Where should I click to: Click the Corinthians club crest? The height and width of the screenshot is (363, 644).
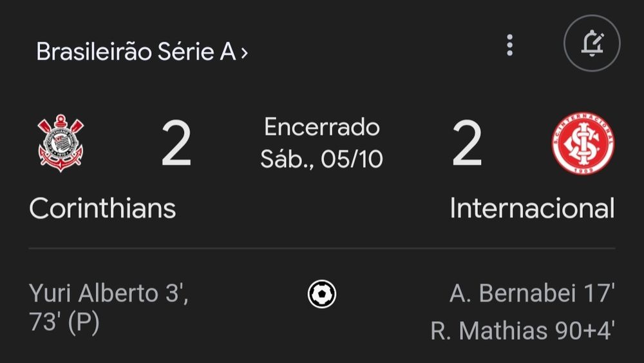61,143
